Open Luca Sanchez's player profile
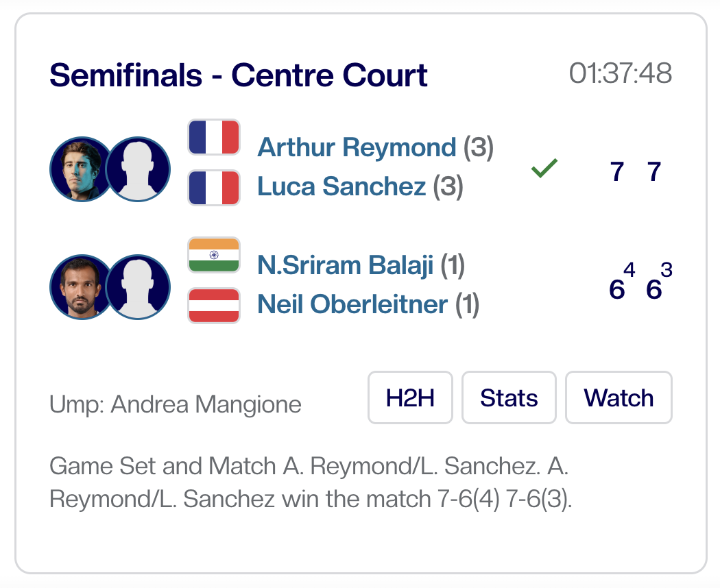Viewport: 720px width, 588px height. point(341,186)
